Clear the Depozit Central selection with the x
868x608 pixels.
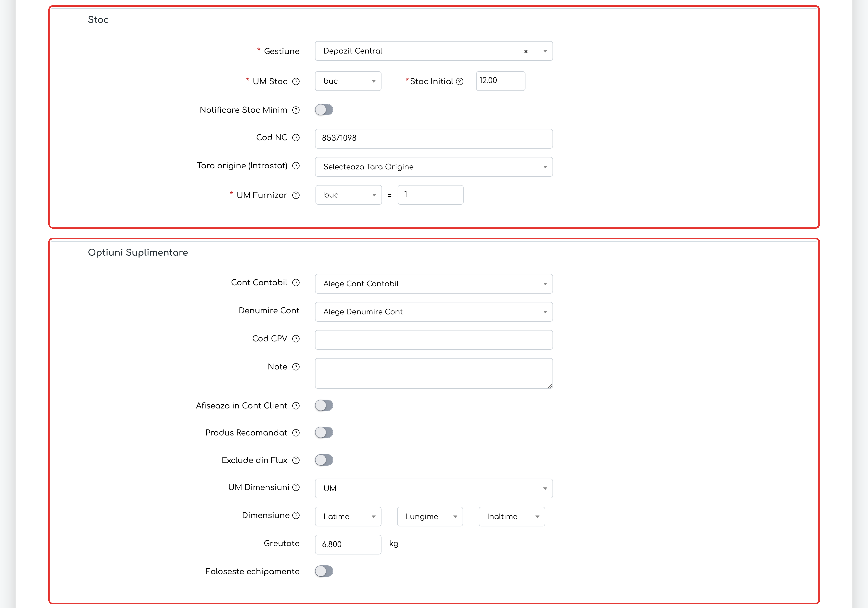tap(525, 51)
